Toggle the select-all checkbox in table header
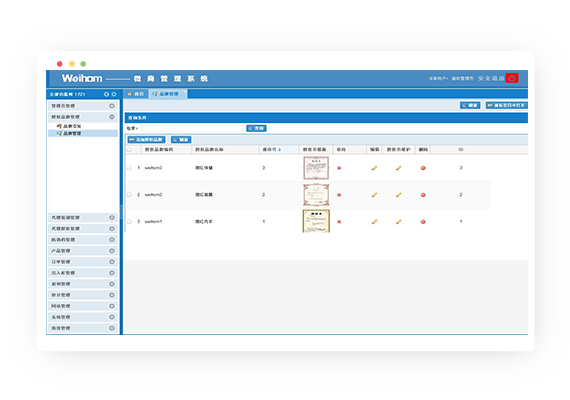 (x=129, y=149)
